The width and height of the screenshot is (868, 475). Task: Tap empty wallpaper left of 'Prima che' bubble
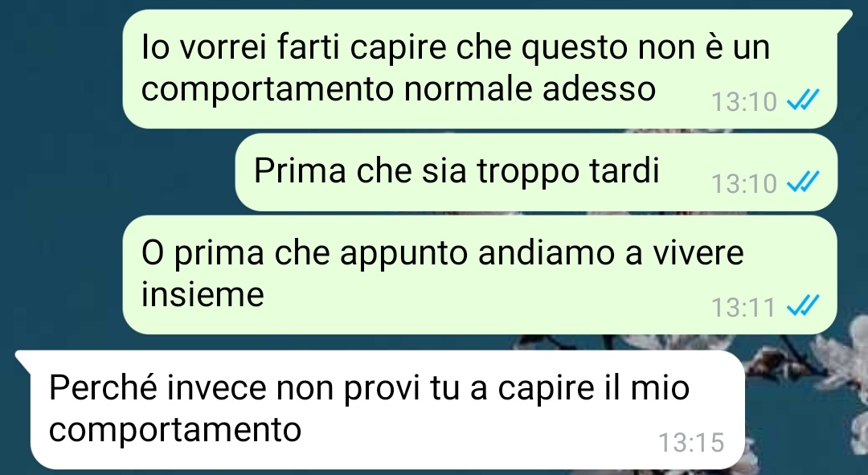pyautogui.click(x=117, y=172)
